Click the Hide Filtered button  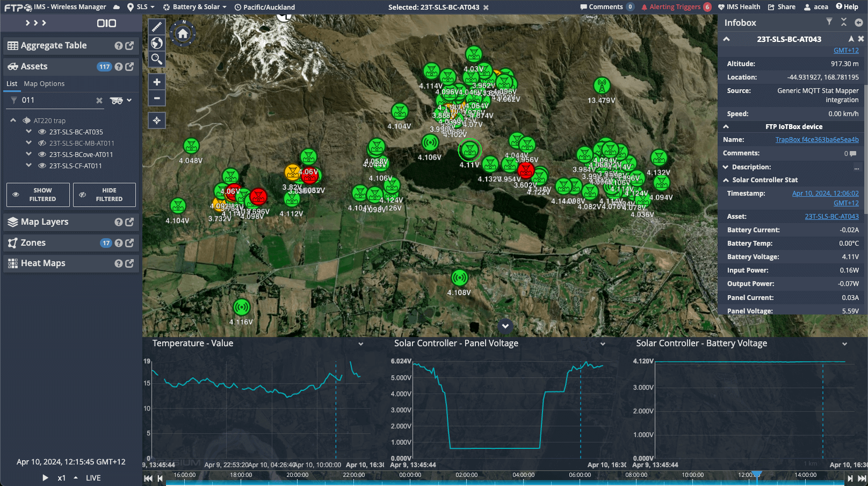point(104,195)
